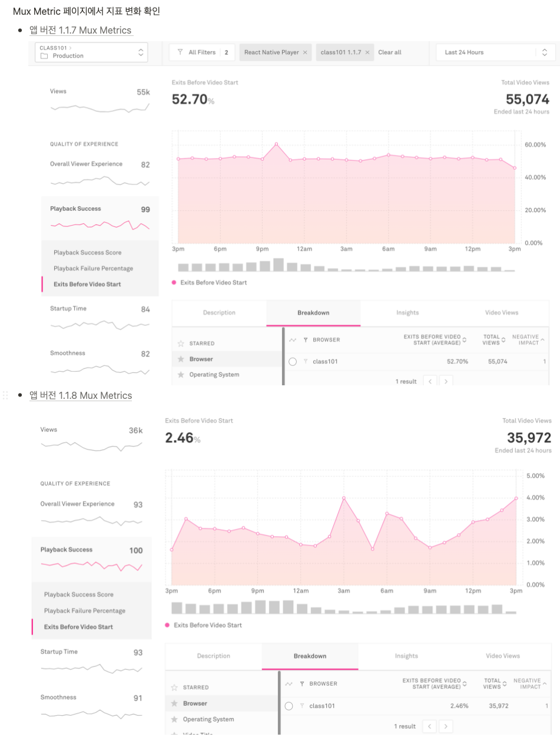Go to next results page in upper table

point(446,381)
